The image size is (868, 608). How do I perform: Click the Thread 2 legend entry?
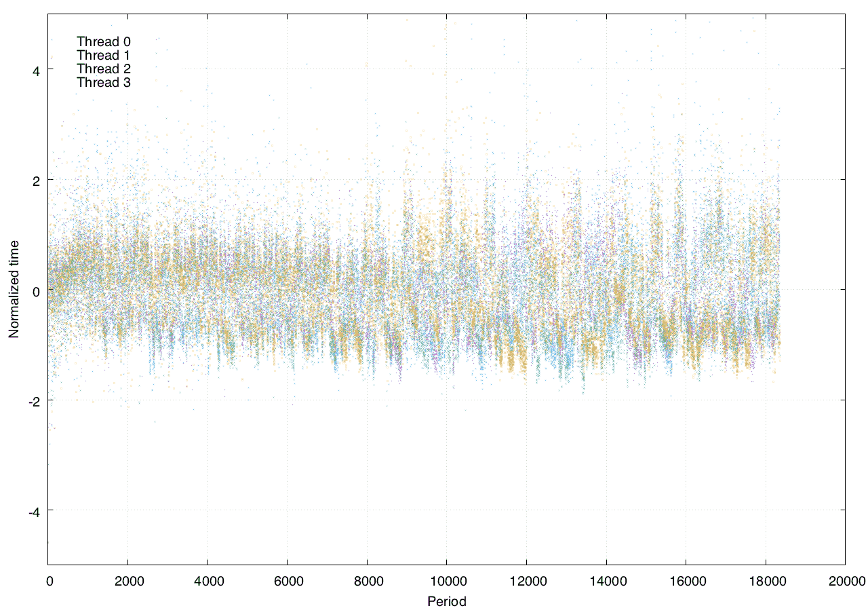(x=104, y=69)
